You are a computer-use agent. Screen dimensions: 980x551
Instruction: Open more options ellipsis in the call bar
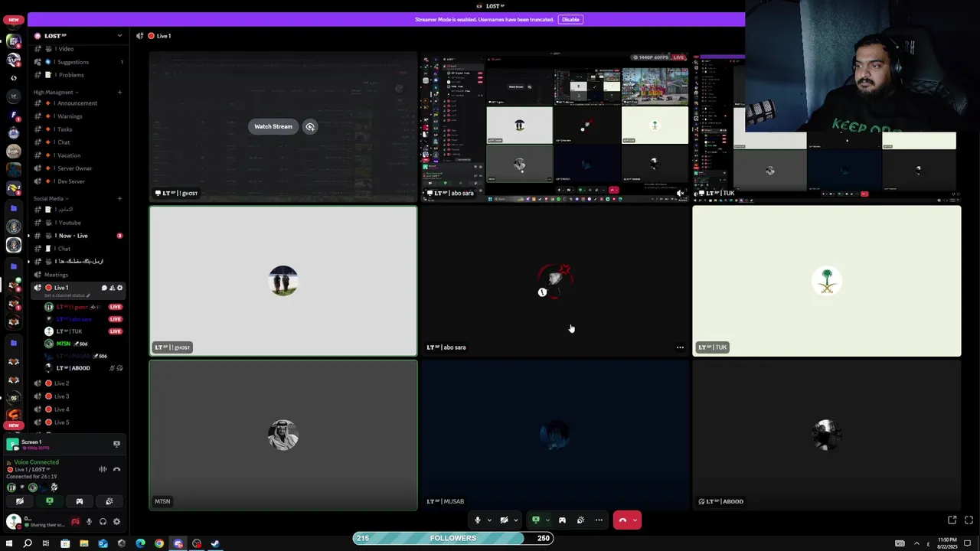tap(599, 520)
